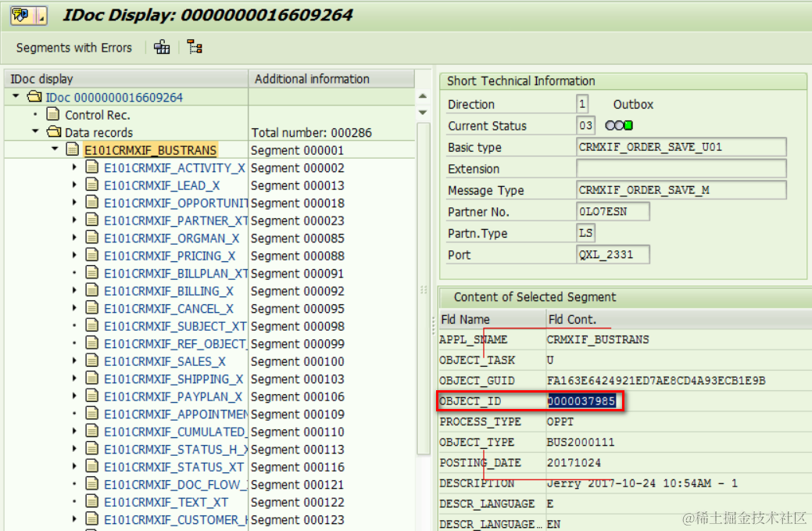This screenshot has width=812, height=531.
Task: Open the IDoc 0000000016609264 tree link
Action: [x=114, y=98]
